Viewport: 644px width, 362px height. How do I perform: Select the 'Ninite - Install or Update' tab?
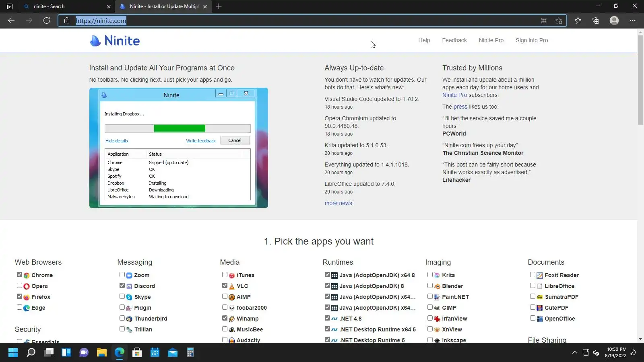(163, 6)
